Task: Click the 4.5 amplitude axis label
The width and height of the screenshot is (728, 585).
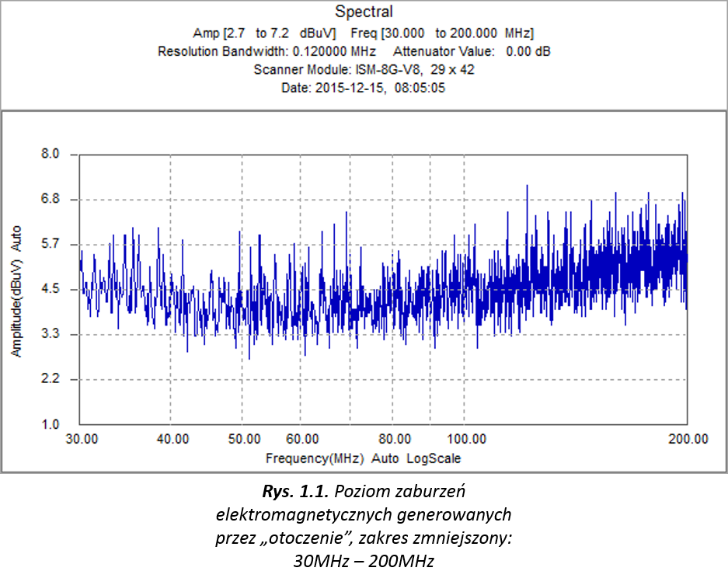Action: [50, 290]
